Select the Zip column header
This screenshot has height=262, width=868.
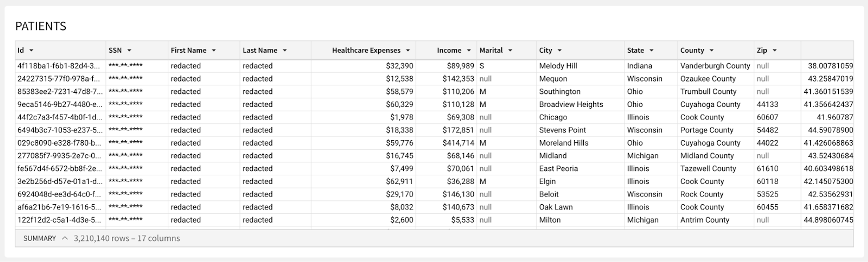coord(777,51)
